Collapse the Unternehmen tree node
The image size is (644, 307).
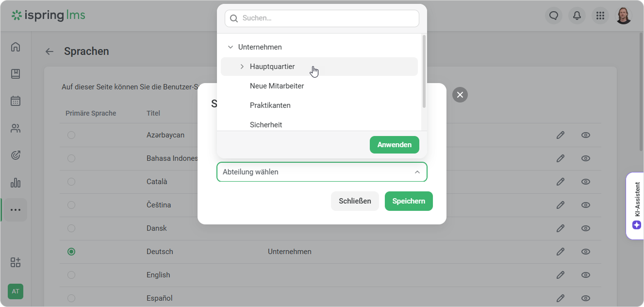231,47
